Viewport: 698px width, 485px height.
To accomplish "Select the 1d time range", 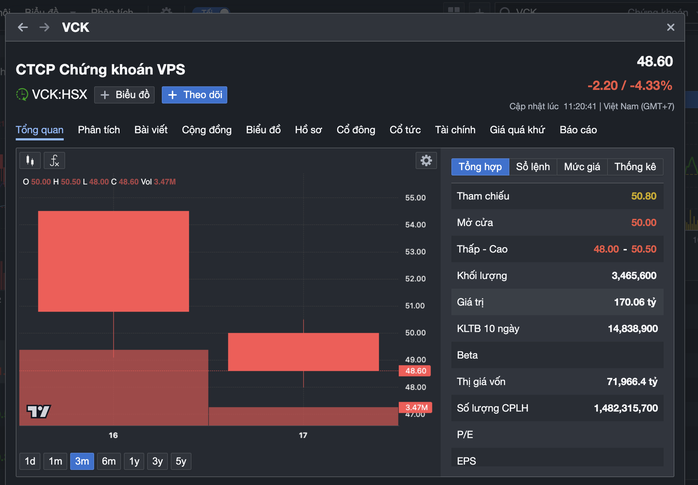I will pos(30,461).
